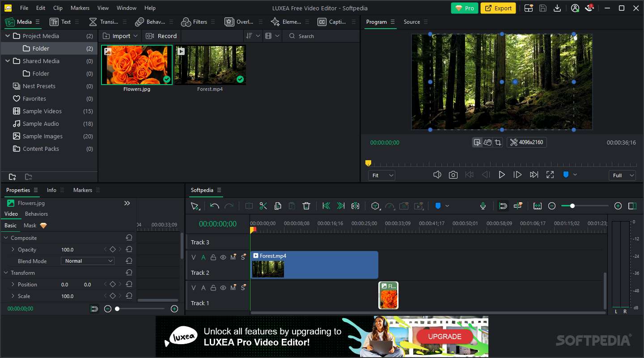Open the Markers menu
This screenshot has height=358, width=644.
(80, 8)
